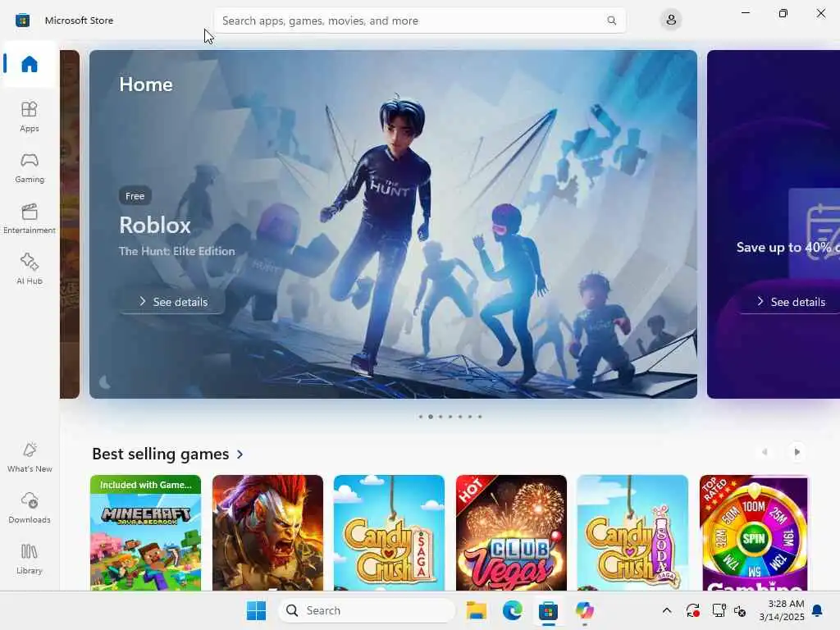Open the Windows Start menu
This screenshot has width=840, height=630.
256,610
